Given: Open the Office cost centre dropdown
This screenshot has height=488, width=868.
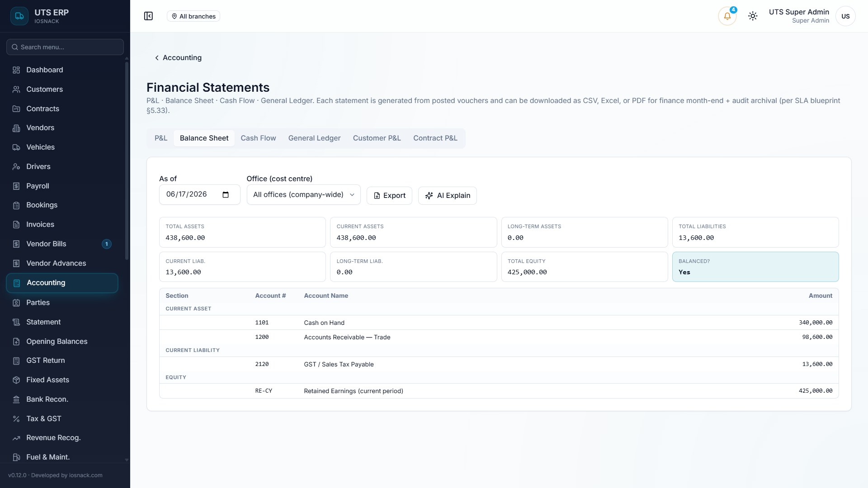Looking at the screenshot, I should (303, 195).
